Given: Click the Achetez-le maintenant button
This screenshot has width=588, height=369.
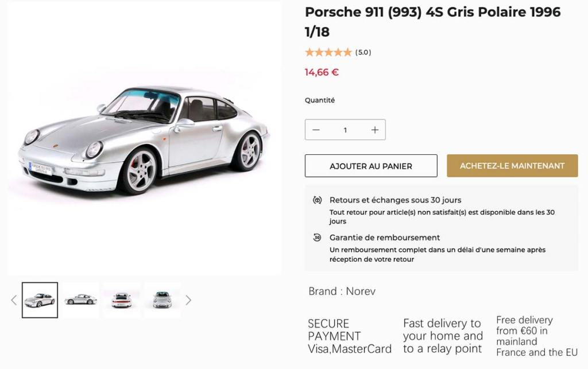Looking at the screenshot, I should pyautogui.click(x=512, y=166).
